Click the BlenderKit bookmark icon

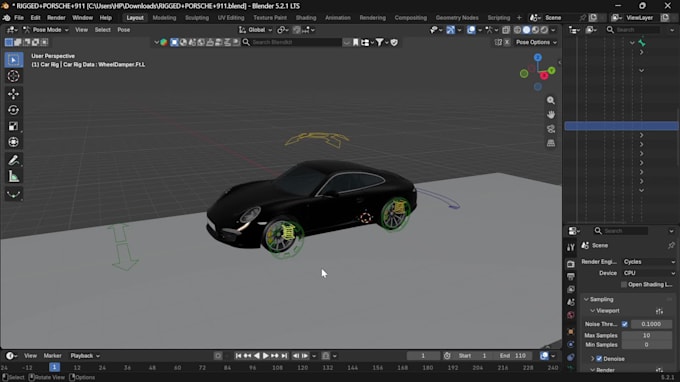coord(356,42)
